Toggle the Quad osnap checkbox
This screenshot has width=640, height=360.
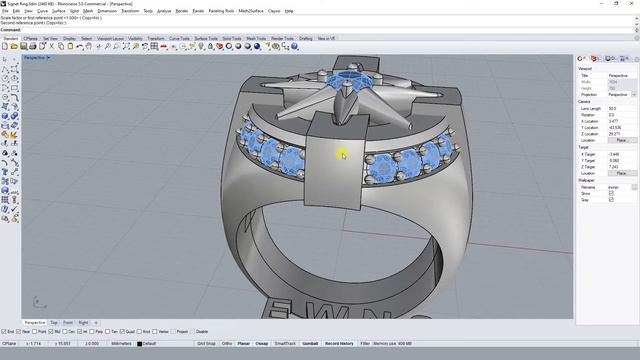[x=122, y=332]
